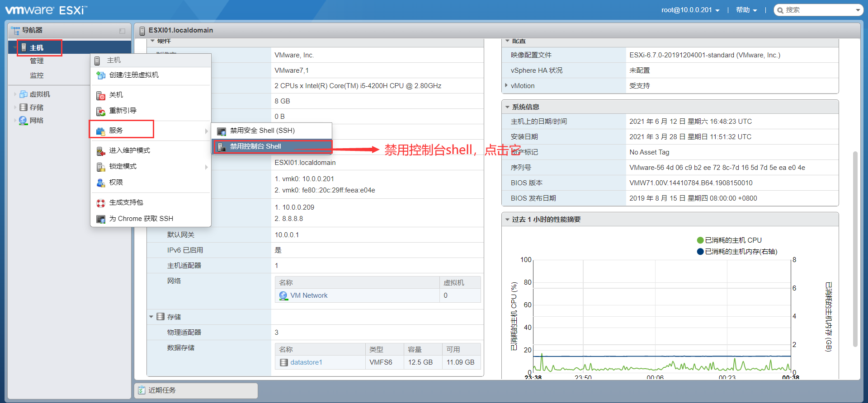
Task: Click the Services (服务) icon
Action: (101, 131)
